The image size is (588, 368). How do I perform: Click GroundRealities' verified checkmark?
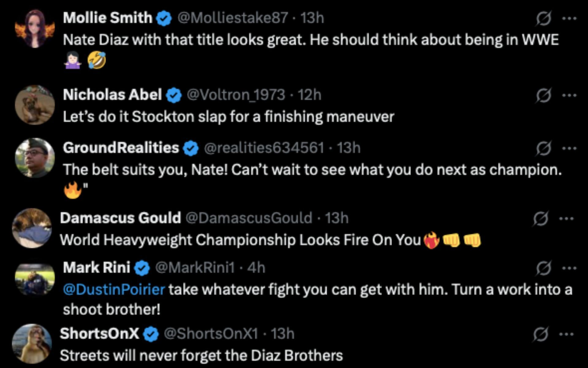(x=191, y=148)
